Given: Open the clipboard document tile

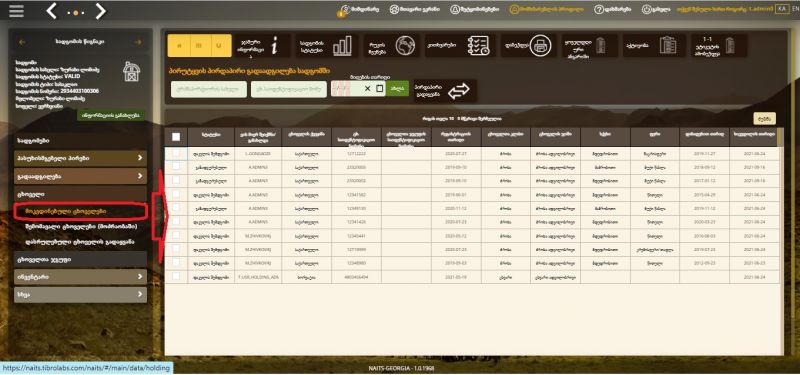Looking at the screenshot, I should (x=654, y=45).
